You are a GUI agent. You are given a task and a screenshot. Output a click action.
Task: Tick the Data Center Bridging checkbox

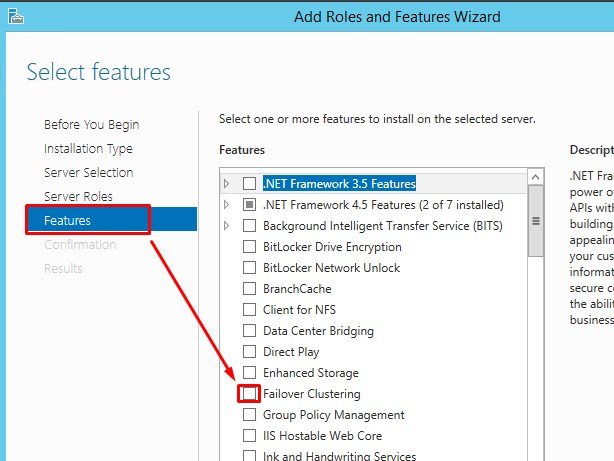[249, 331]
